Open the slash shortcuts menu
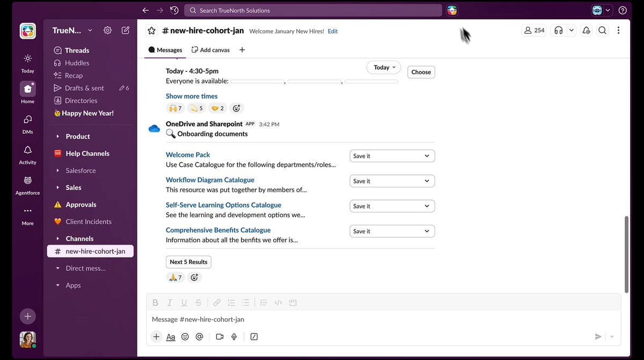The image size is (644, 360). tap(254, 336)
